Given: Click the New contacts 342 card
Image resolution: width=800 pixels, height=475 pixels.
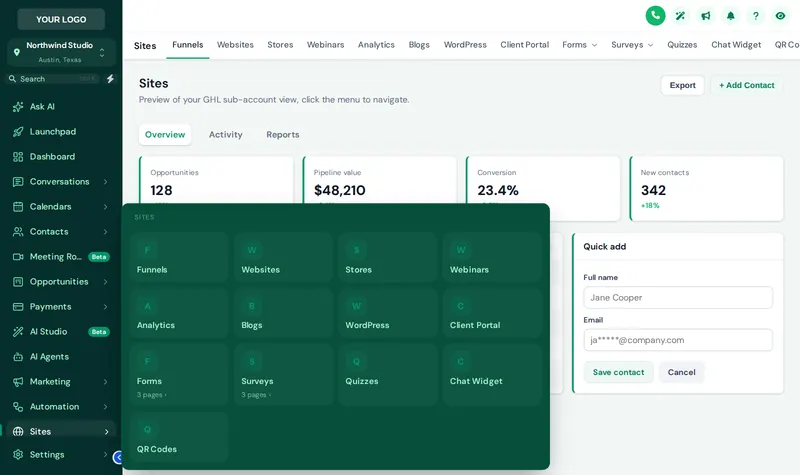Looking at the screenshot, I should coord(707,189).
